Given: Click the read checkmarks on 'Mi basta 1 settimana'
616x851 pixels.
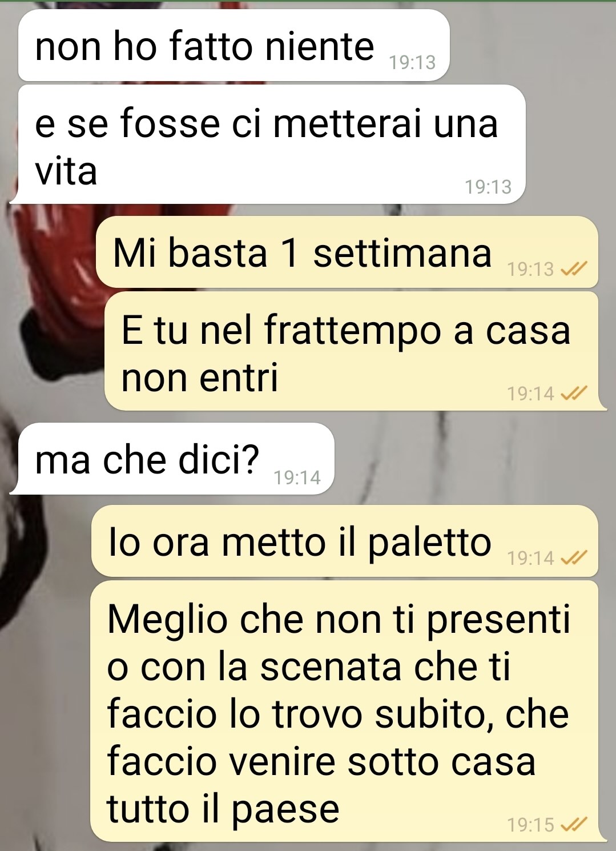Looking at the screenshot, I should pos(574,269).
